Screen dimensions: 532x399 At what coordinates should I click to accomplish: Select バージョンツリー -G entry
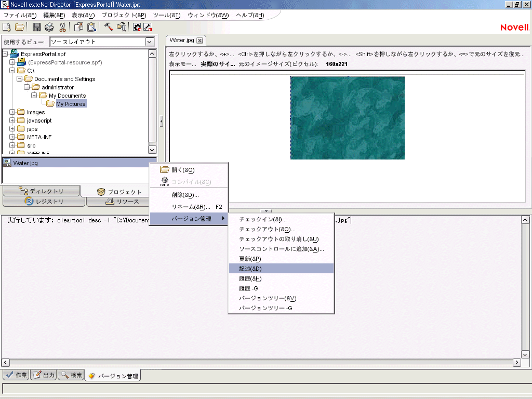pyautogui.click(x=281, y=308)
